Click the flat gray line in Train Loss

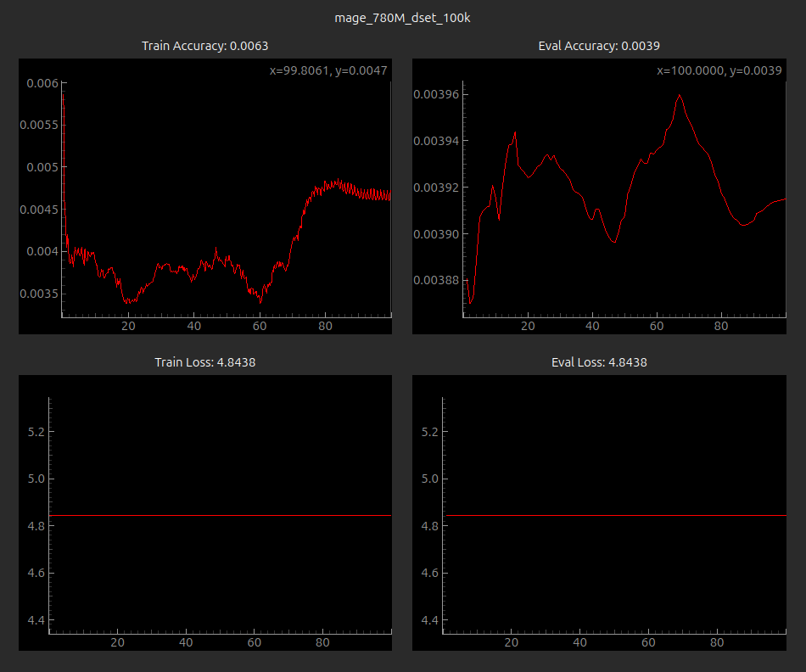[221, 515]
